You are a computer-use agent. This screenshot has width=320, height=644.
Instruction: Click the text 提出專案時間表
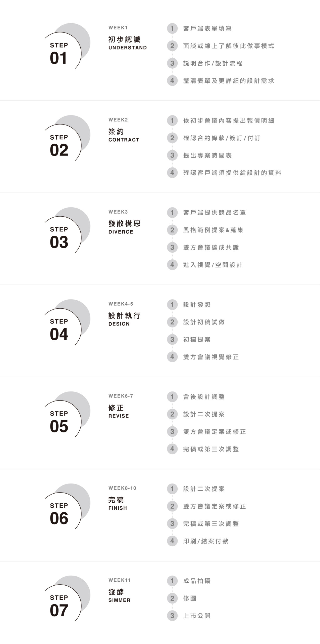[207, 155]
